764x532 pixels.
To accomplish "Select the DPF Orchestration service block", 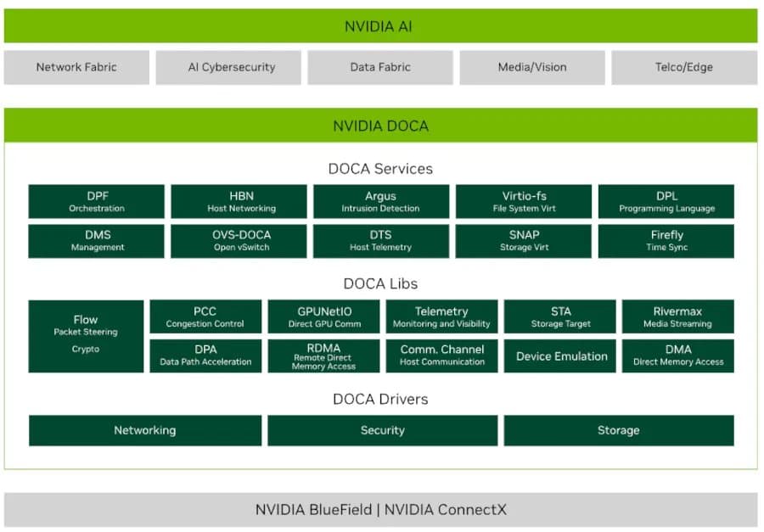I will click(x=96, y=201).
